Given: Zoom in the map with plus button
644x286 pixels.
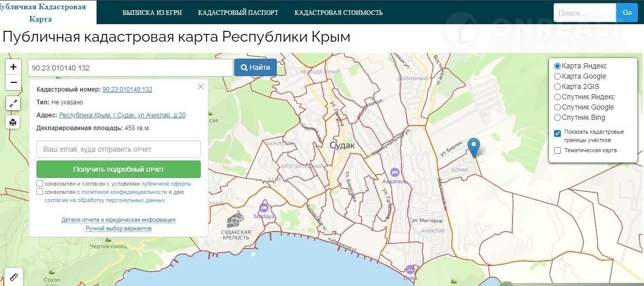Looking at the screenshot, I should point(13,67).
